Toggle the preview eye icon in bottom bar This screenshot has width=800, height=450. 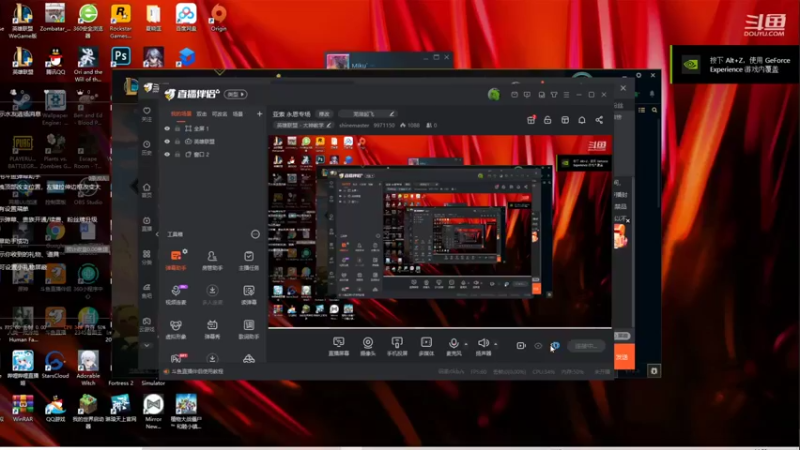pyautogui.click(x=538, y=345)
